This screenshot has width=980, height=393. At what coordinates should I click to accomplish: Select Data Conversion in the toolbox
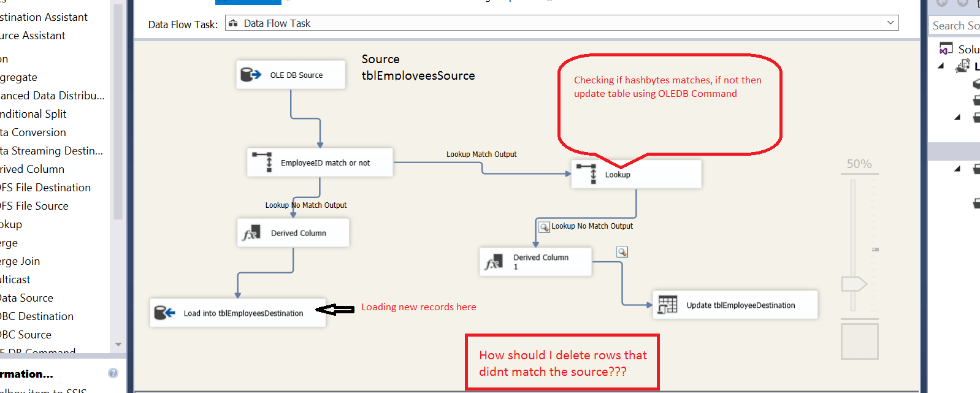[x=33, y=132]
